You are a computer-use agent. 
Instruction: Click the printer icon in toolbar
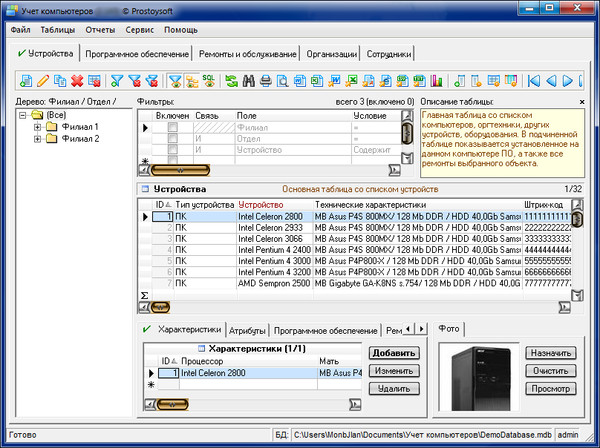click(x=266, y=80)
